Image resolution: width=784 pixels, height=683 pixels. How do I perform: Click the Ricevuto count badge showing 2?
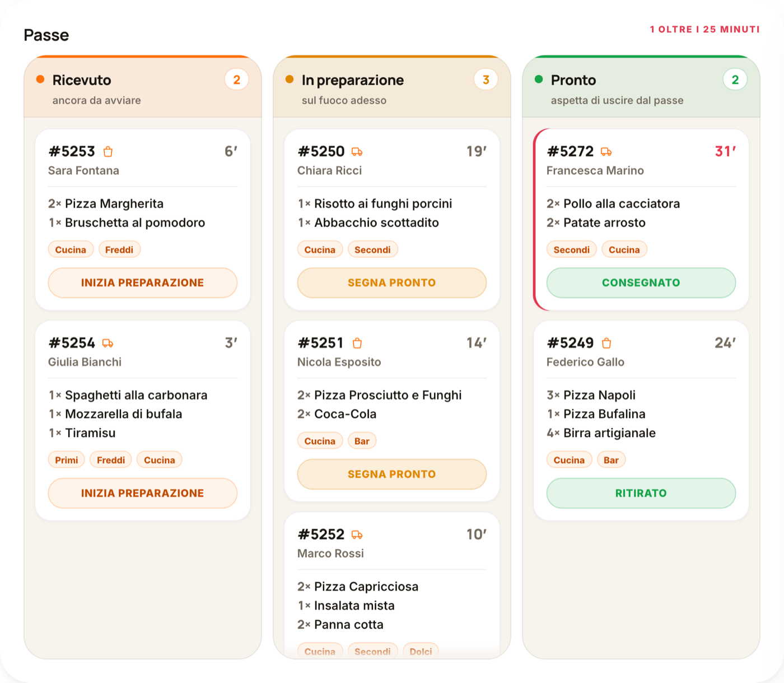coord(237,80)
